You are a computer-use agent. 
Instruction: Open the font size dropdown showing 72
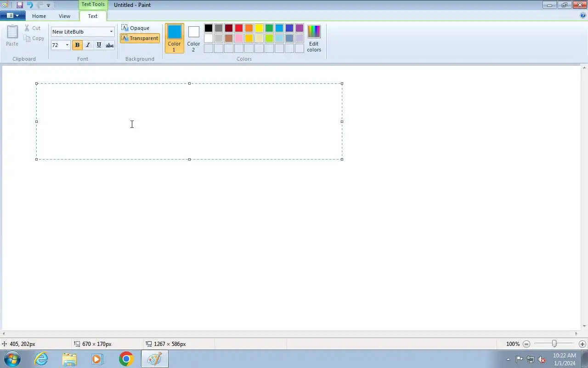click(x=67, y=45)
